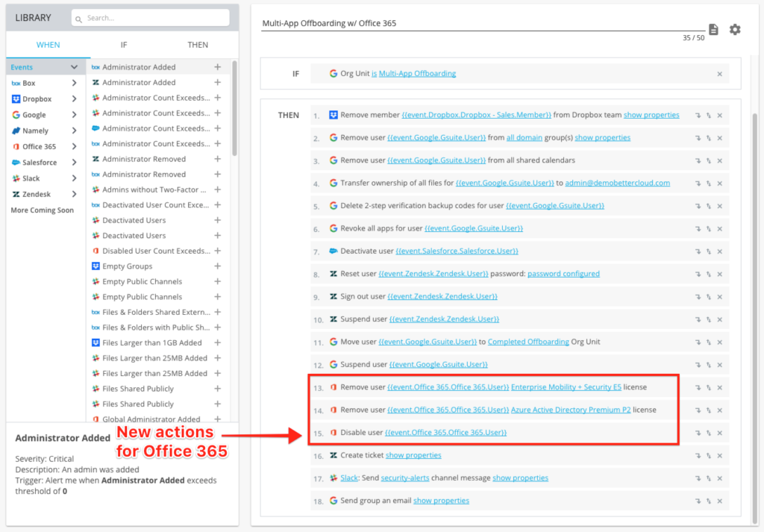
Task: Click the 'is' operator link in IF
Action: (x=375, y=74)
